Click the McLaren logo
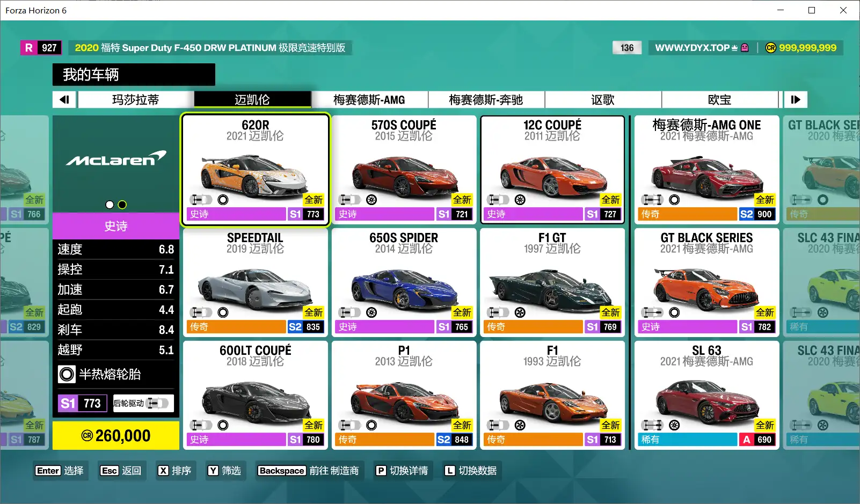860x504 pixels. [116, 159]
